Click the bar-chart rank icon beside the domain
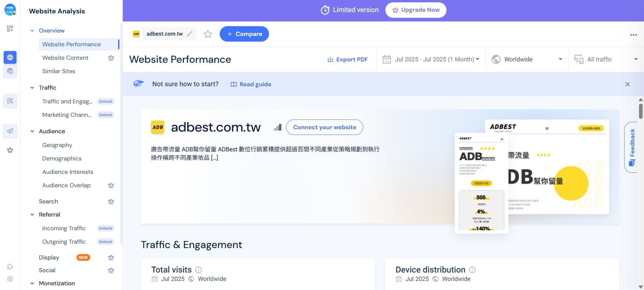644x290 pixels. click(278, 127)
